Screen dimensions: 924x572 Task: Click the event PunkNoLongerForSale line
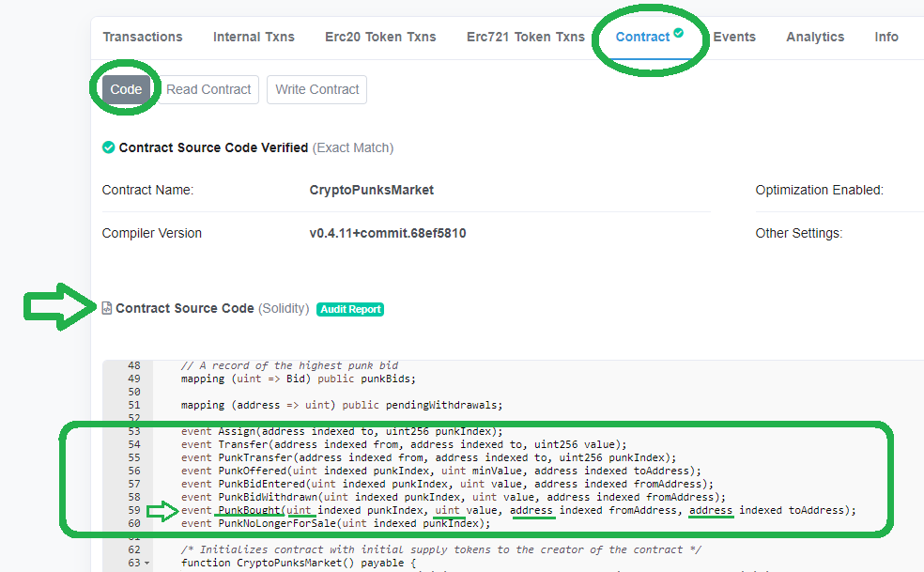tap(335, 524)
